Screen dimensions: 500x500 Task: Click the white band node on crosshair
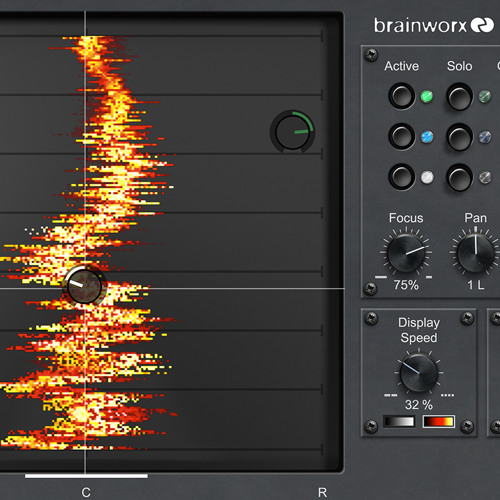click(84, 286)
